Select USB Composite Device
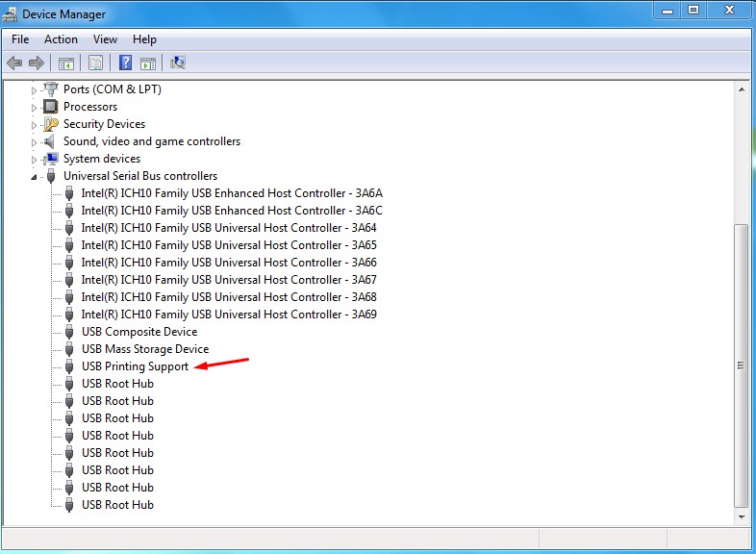This screenshot has width=756, height=554. 139,332
